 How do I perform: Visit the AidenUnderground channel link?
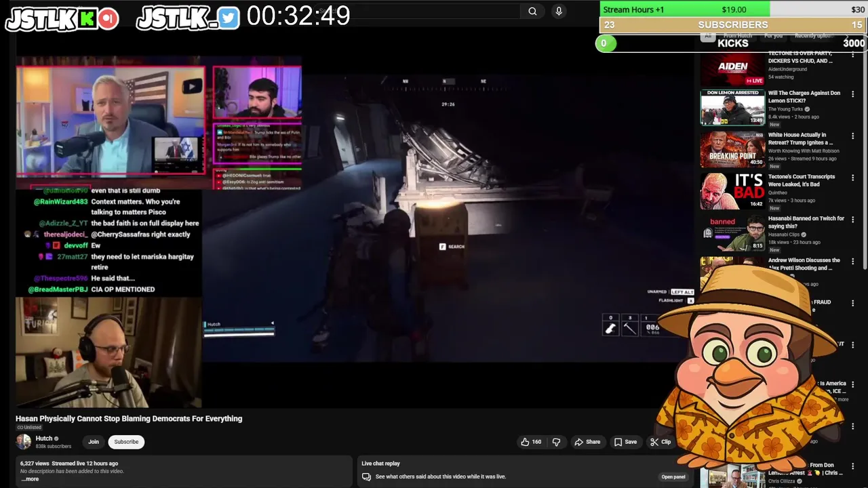(x=787, y=69)
